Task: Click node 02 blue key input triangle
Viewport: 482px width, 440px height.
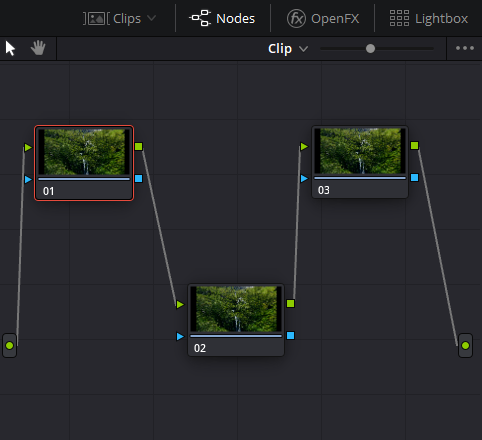Action: pyautogui.click(x=180, y=337)
